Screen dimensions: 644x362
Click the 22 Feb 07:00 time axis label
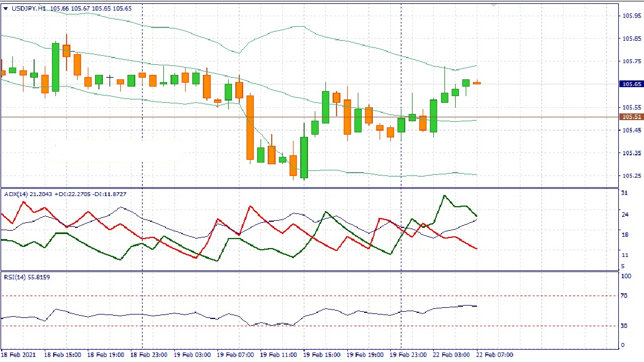(494, 355)
